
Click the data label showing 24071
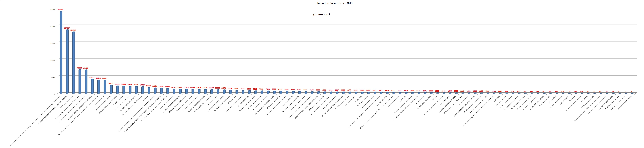coord(111,83)
